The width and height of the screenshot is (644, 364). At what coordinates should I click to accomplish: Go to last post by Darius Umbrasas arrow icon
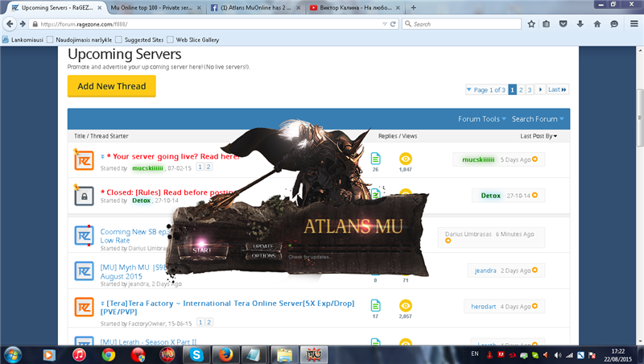(448, 241)
